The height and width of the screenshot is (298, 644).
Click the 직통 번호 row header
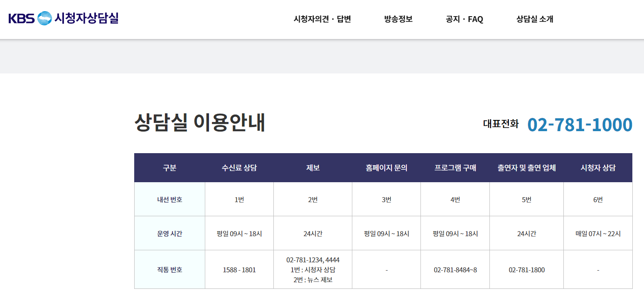(x=170, y=270)
